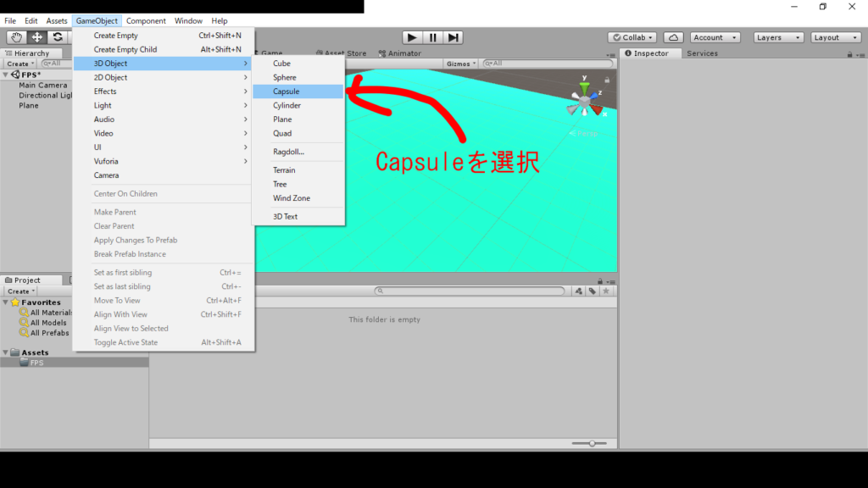
Task: Open the Collab dropdown
Action: [632, 37]
